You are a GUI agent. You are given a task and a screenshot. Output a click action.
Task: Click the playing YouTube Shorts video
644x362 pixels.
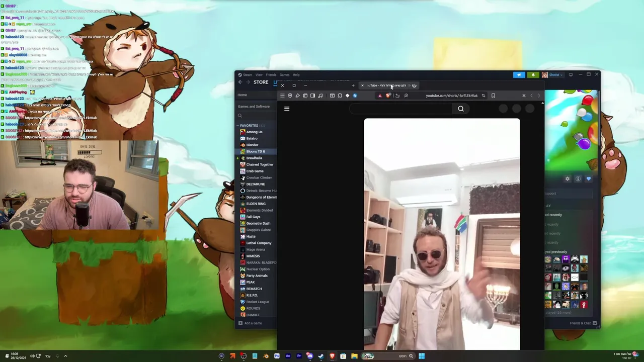[442, 234]
